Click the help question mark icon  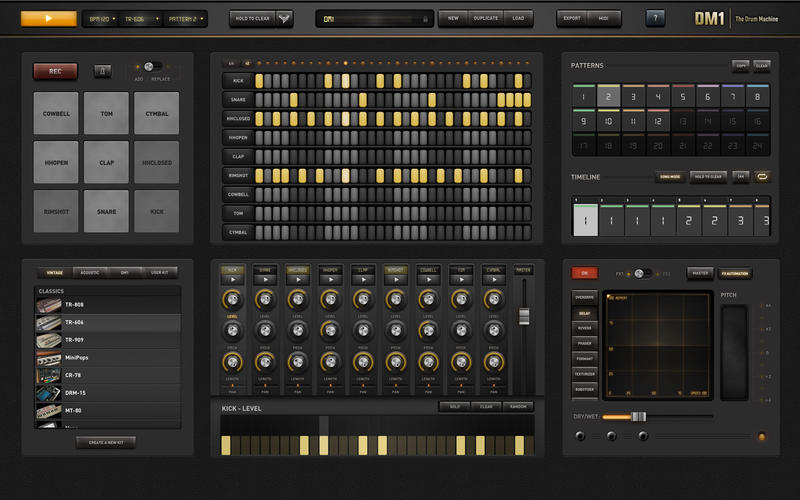coord(655,18)
